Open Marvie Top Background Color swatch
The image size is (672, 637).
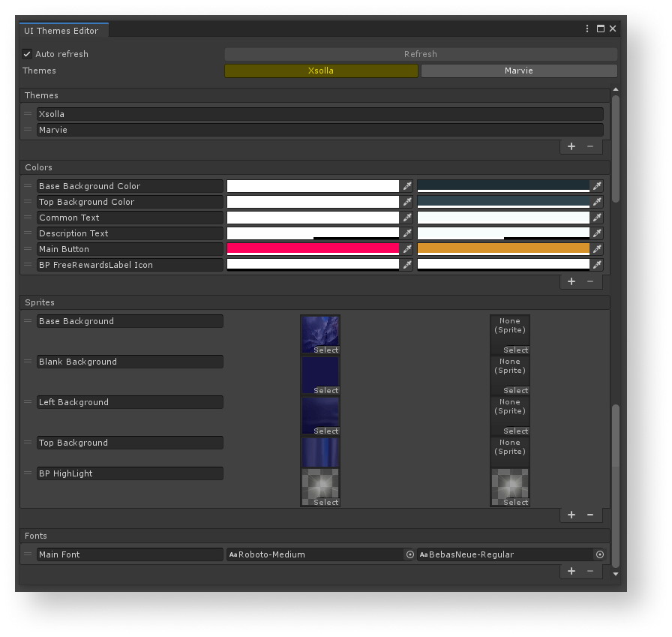click(x=503, y=202)
